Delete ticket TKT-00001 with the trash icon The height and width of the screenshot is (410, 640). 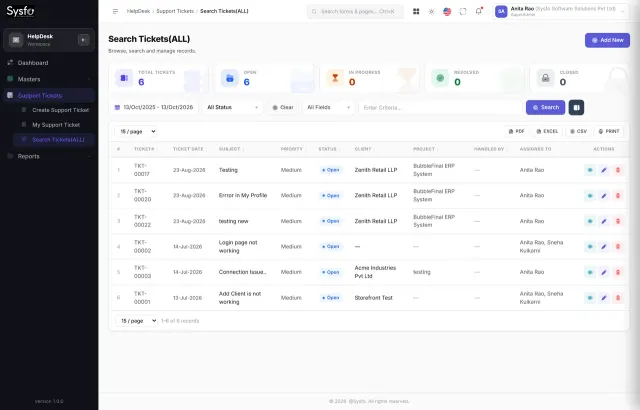pyautogui.click(x=618, y=298)
